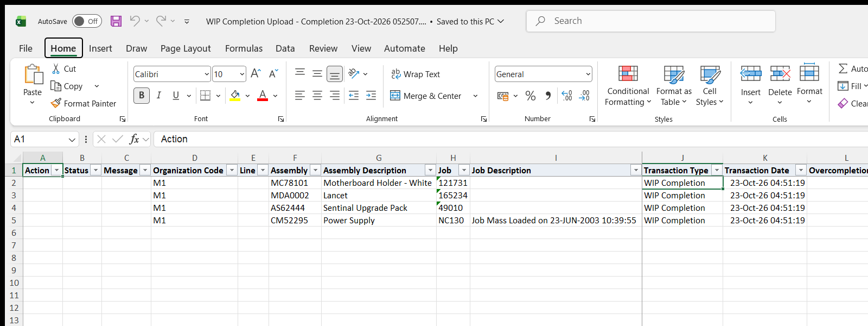Click the Undo arrow icon

pyautogui.click(x=135, y=21)
